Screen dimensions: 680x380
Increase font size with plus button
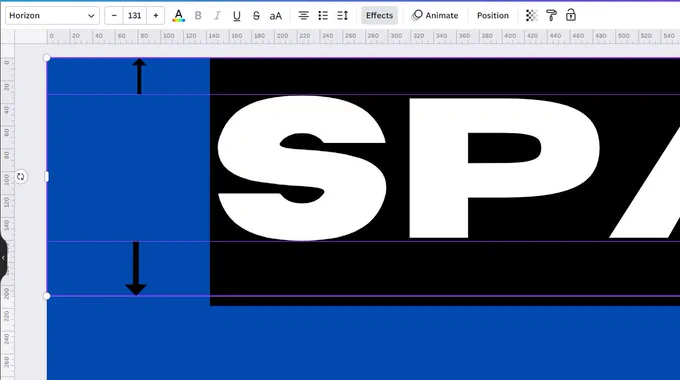tap(156, 16)
